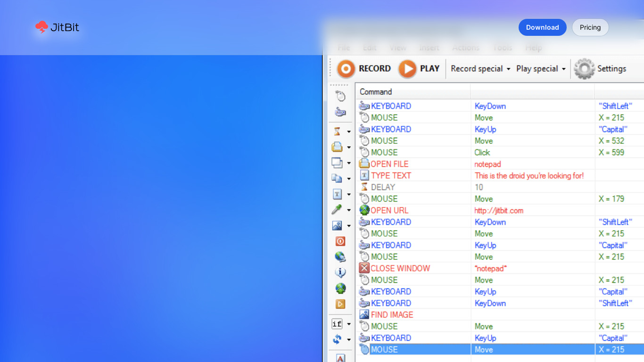Image resolution: width=644 pixels, height=362 pixels.
Task: Click the orange play macro sidebar icon
Action: click(x=340, y=304)
